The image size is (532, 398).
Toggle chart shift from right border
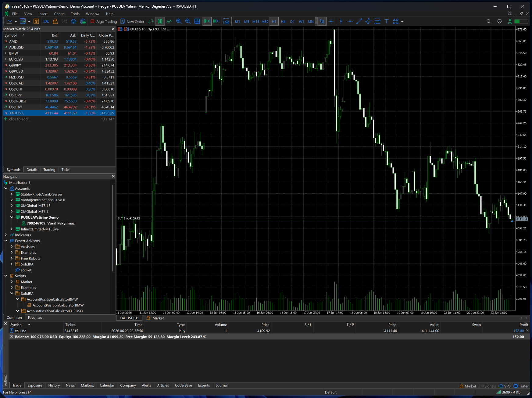click(216, 21)
